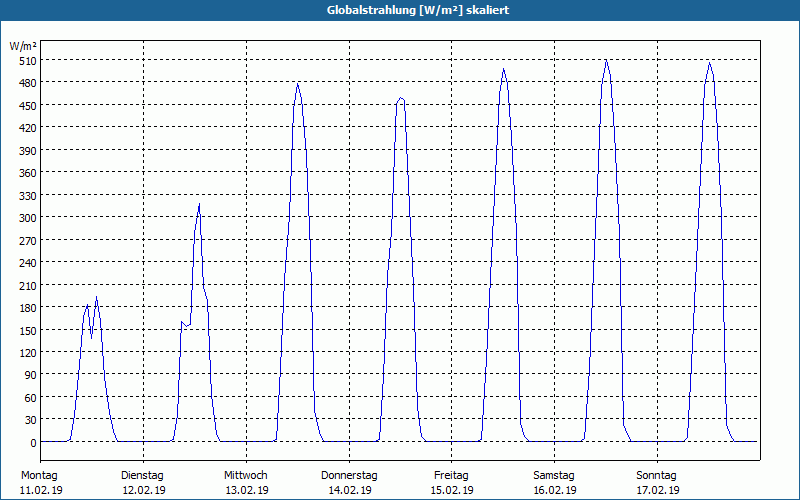The image size is (800, 500).
Task: Click the Montag day label
Action: (39, 476)
